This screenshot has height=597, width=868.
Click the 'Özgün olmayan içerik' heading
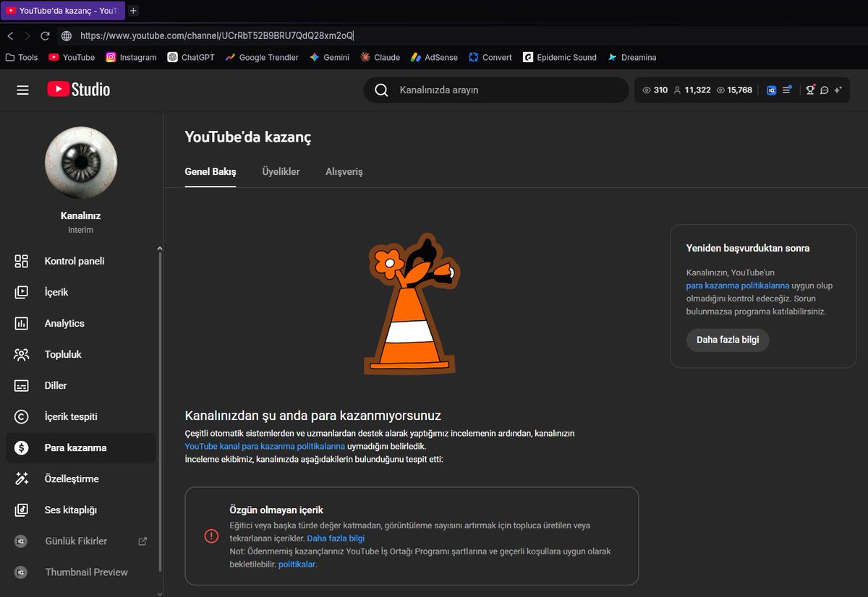[276, 510]
